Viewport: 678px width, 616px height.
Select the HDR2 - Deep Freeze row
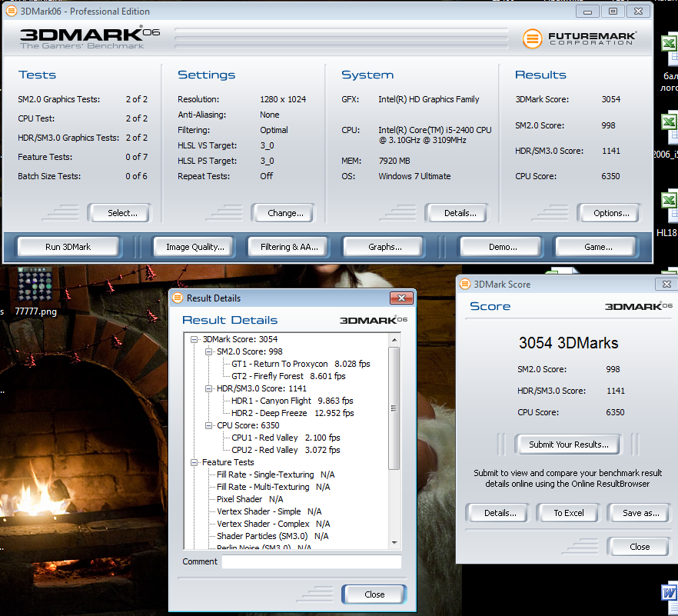(x=292, y=413)
